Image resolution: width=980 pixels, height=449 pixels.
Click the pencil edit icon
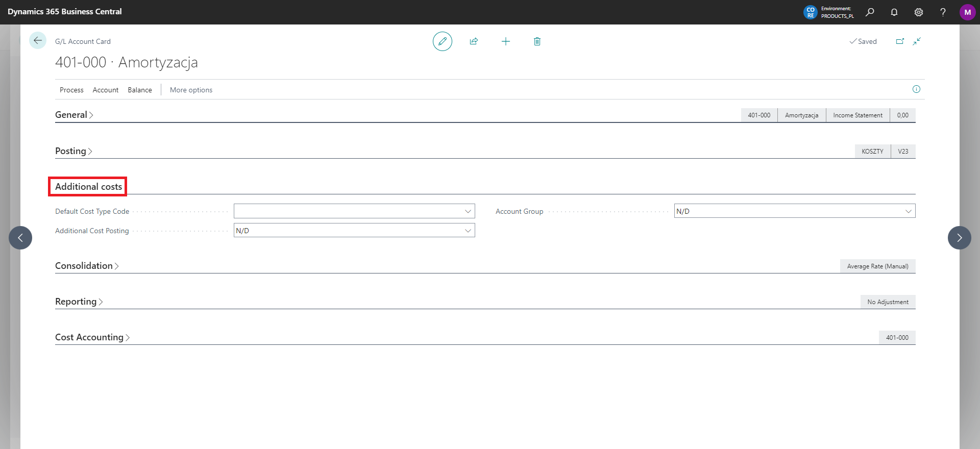442,41
